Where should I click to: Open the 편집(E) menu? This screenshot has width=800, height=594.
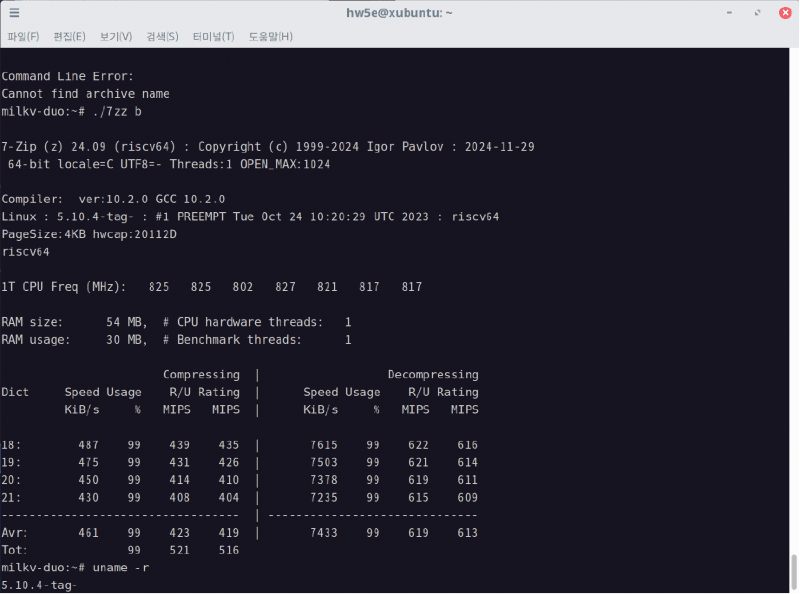tap(69, 36)
